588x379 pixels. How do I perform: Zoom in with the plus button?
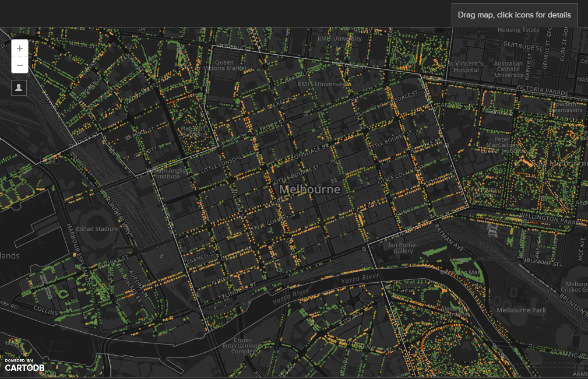coord(20,48)
